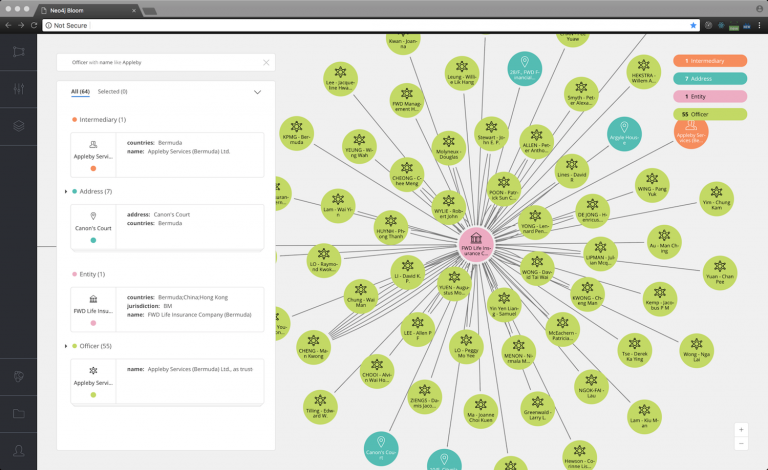
Task: Zoom in with the plus button
Action: (741, 429)
